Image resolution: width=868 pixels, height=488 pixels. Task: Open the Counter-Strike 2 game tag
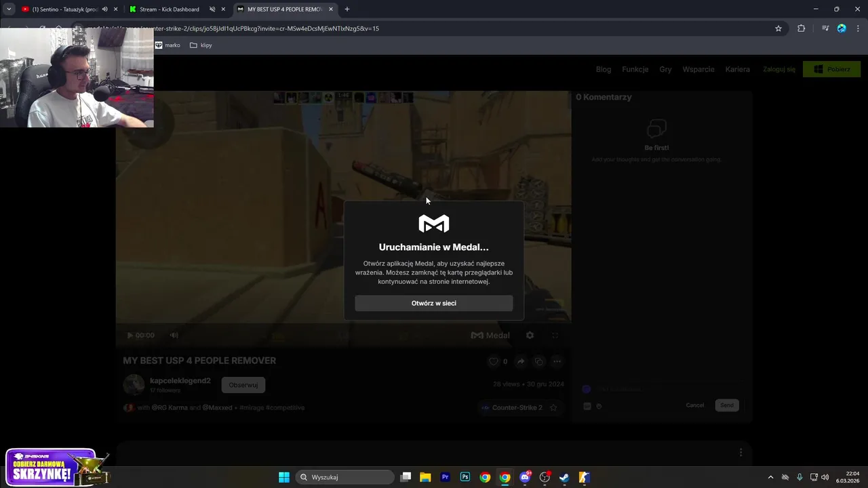tap(511, 407)
